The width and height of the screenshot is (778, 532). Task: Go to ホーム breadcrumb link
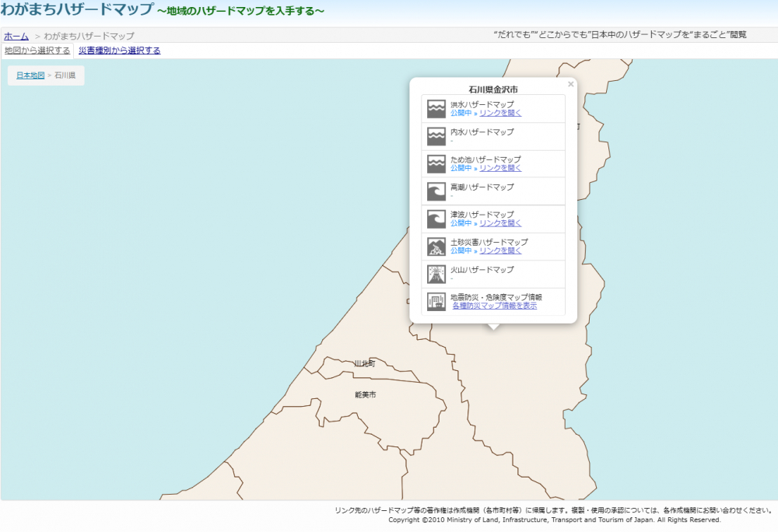pos(16,36)
